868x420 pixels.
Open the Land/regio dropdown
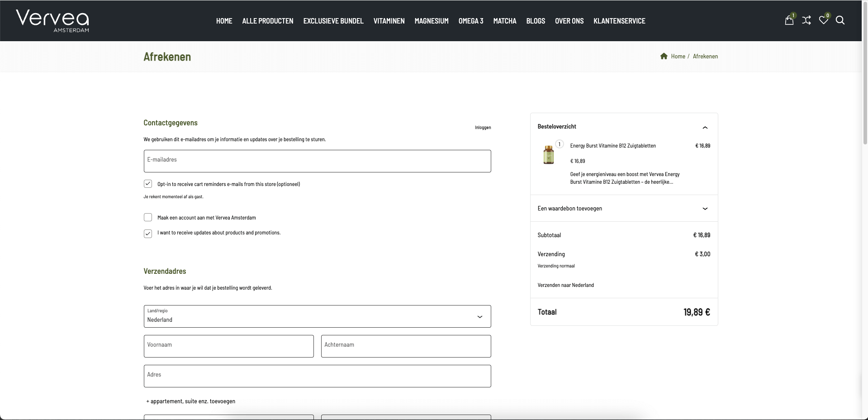click(317, 316)
